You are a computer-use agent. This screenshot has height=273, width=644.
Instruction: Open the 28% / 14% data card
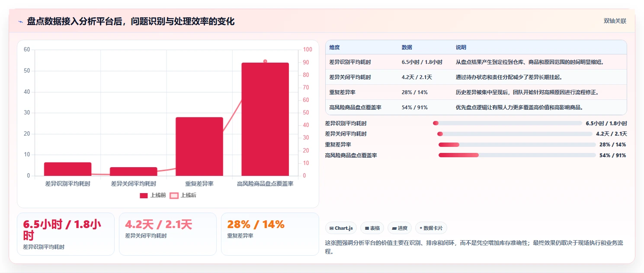270,234
